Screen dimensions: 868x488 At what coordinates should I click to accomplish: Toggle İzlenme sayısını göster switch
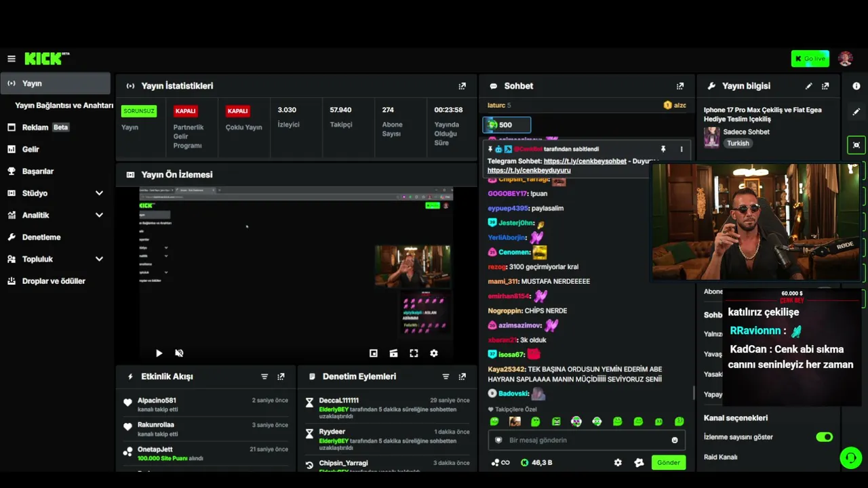(x=825, y=437)
